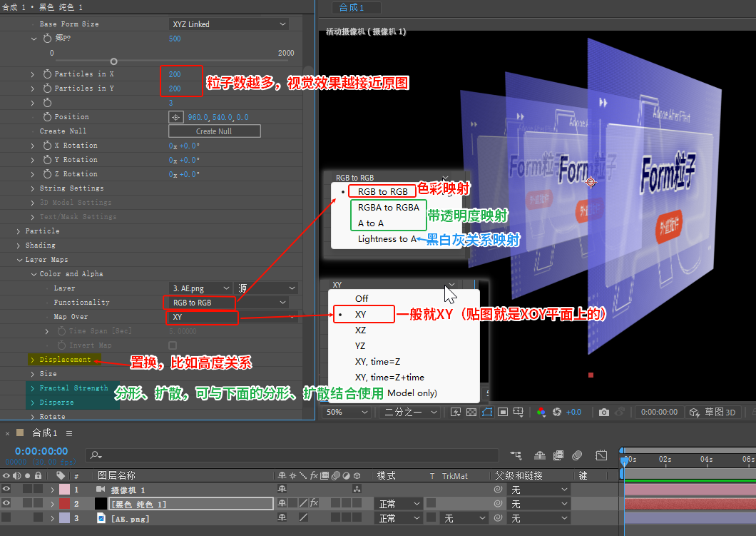756x536 pixels.
Task: Open the 合成1 timeline panel menu icon
Action: pyautogui.click(x=69, y=433)
